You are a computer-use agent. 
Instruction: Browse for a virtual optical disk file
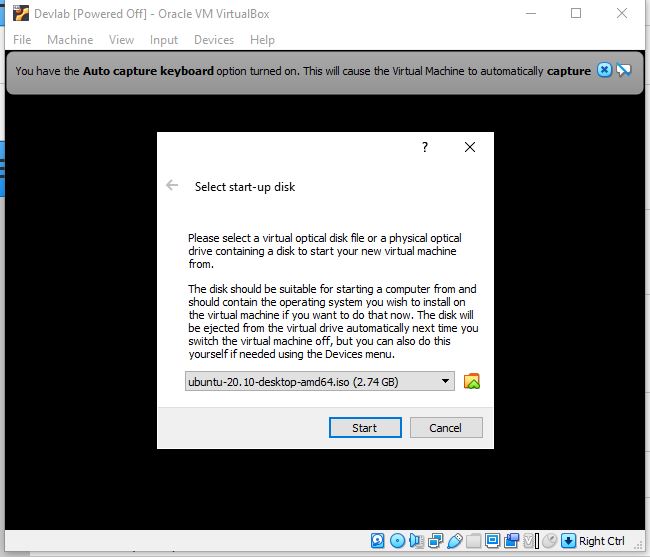click(472, 381)
